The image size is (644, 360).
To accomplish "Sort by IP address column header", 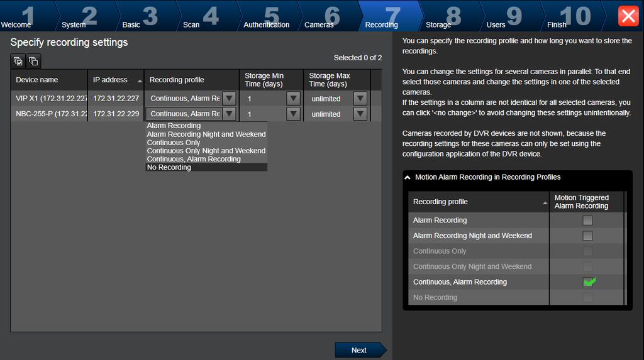I will pos(116,80).
